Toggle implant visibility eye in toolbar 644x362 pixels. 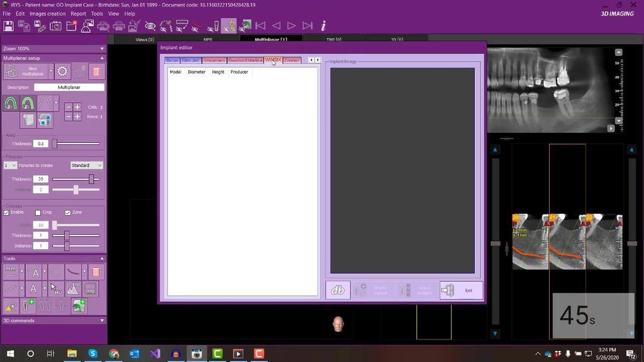point(213,26)
